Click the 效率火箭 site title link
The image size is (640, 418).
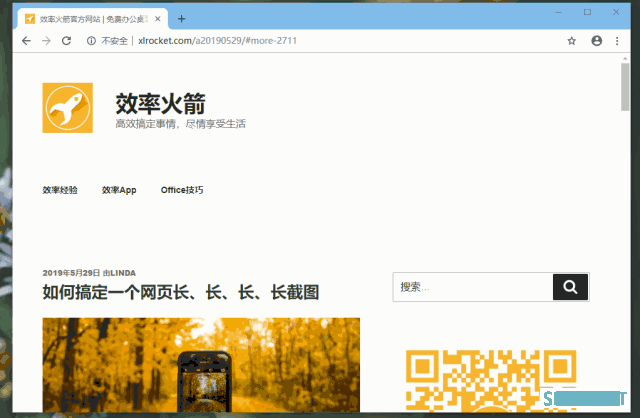pyautogui.click(x=161, y=102)
